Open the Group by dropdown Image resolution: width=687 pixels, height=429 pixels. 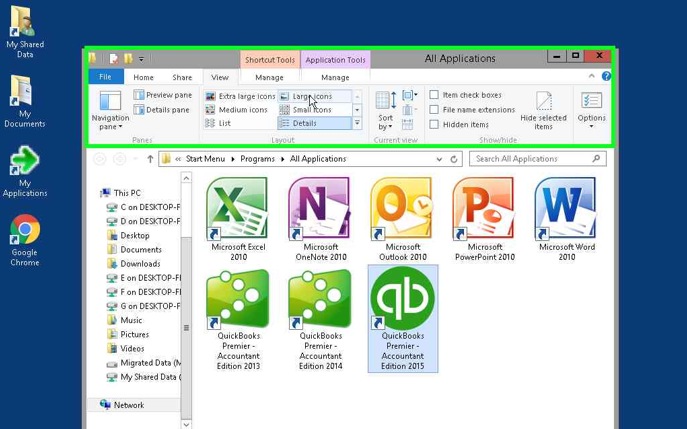[x=410, y=95]
